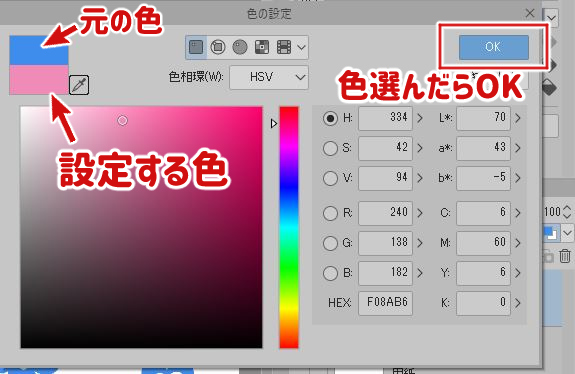Select the checkered intermediate color mode icon
This screenshot has width=575, height=374.
tap(262, 47)
